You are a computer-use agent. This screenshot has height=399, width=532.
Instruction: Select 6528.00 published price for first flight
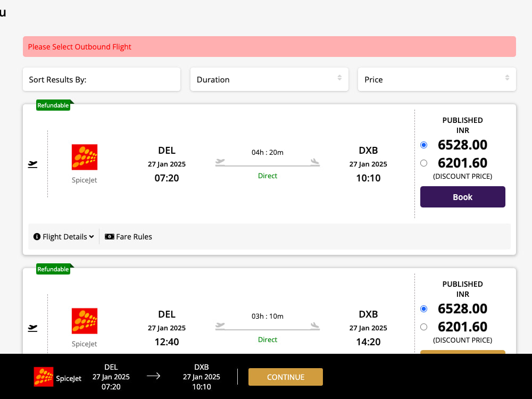424,145
